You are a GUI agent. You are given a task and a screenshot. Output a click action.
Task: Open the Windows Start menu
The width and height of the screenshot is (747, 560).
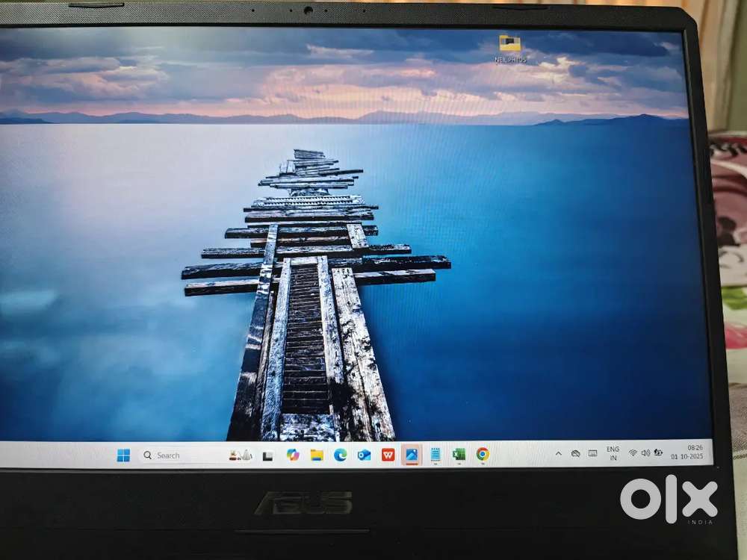pyautogui.click(x=123, y=455)
